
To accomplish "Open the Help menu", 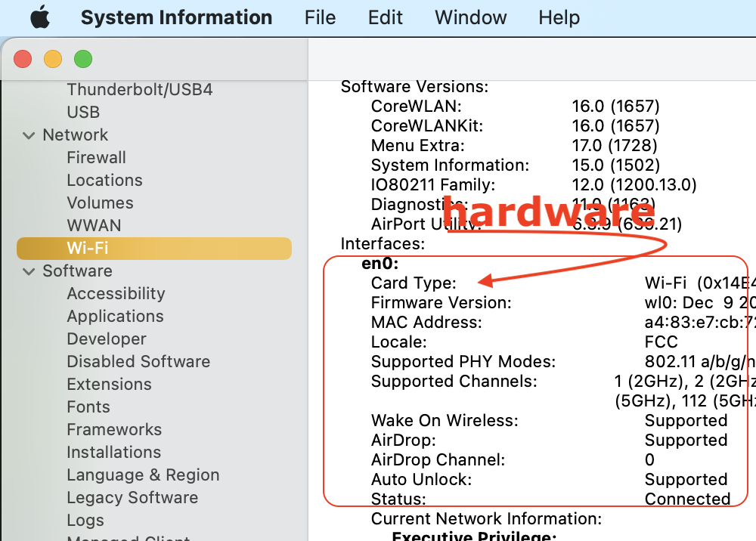I will (559, 17).
